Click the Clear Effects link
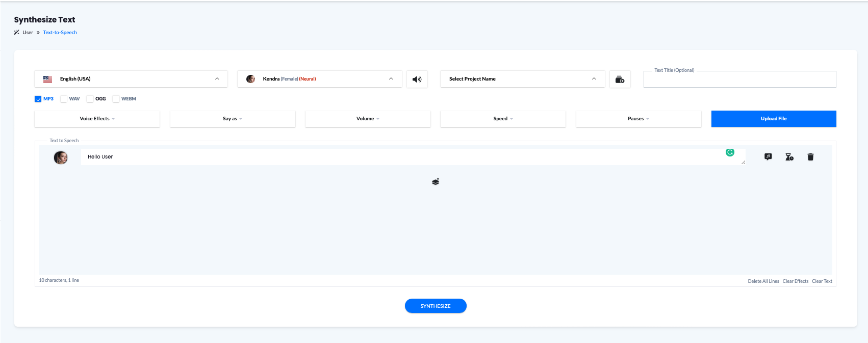The height and width of the screenshot is (343, 868). pyautogui.click(x=796, y=281)
